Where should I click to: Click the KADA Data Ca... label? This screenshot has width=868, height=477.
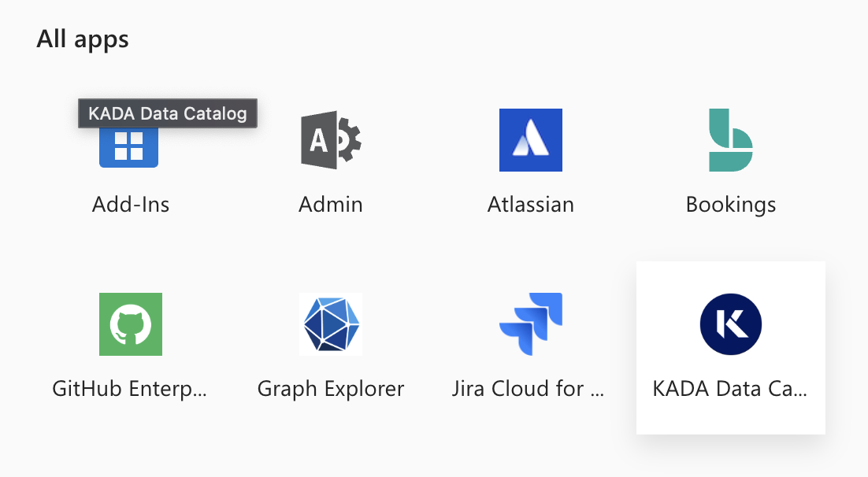click(x=730, y=388)
